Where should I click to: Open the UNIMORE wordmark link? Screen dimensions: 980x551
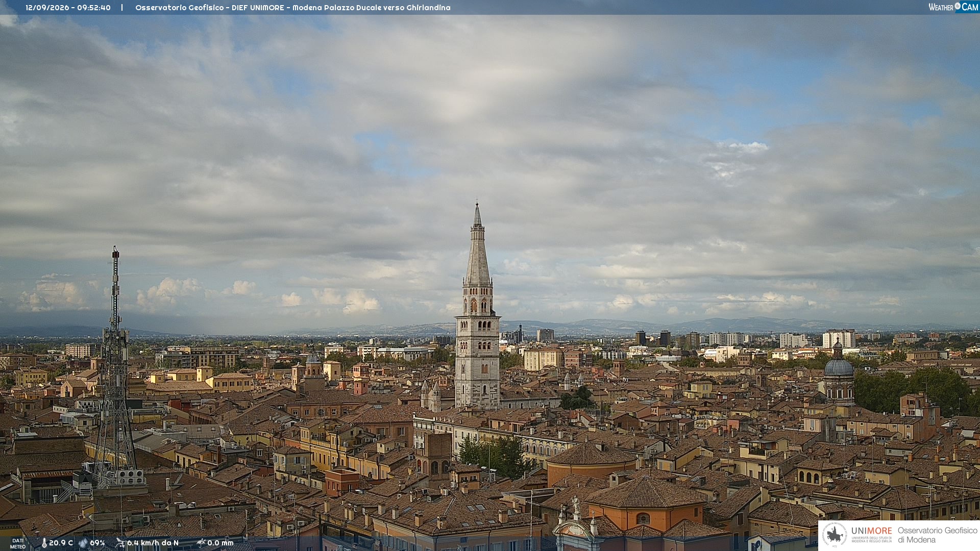(x=871, y=531)
